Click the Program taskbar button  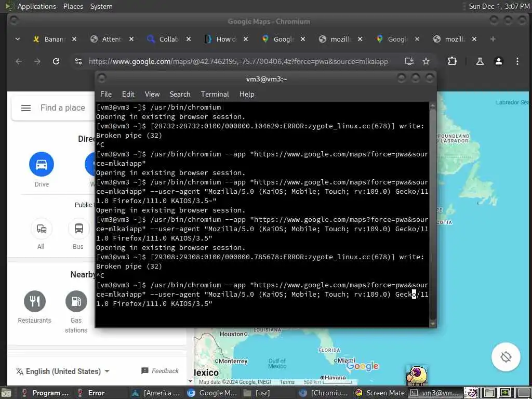[x=46, y=393]
